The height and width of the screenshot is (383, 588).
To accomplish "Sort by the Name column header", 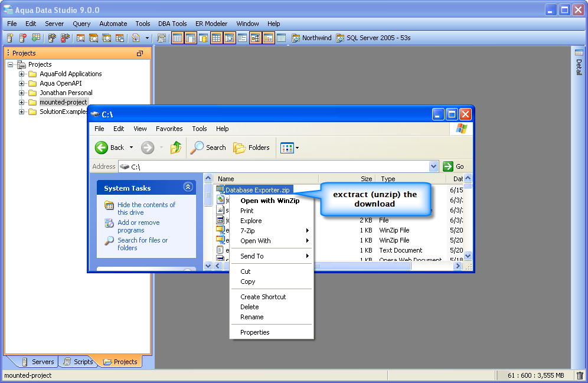I will (266, 179).
